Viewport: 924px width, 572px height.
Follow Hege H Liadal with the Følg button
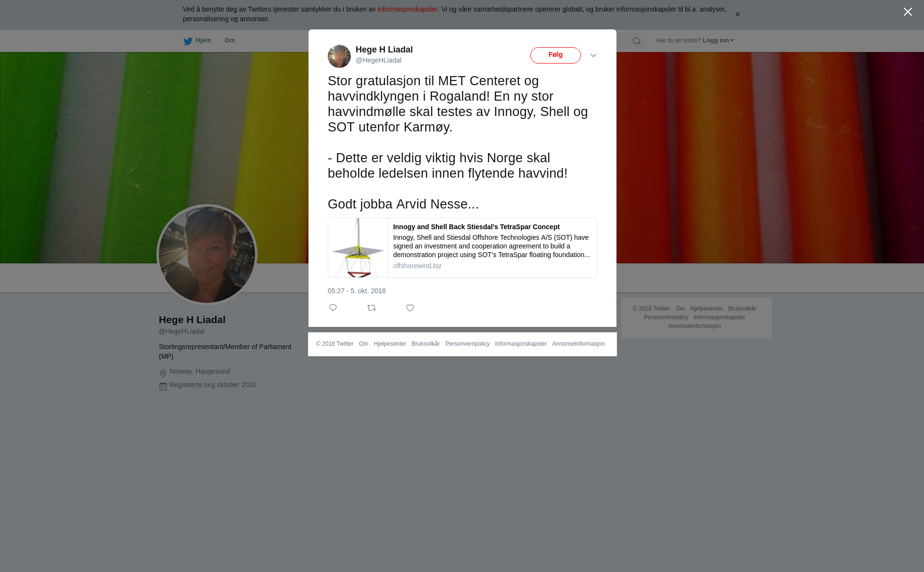pyautogui.click(x=555, y=55)
